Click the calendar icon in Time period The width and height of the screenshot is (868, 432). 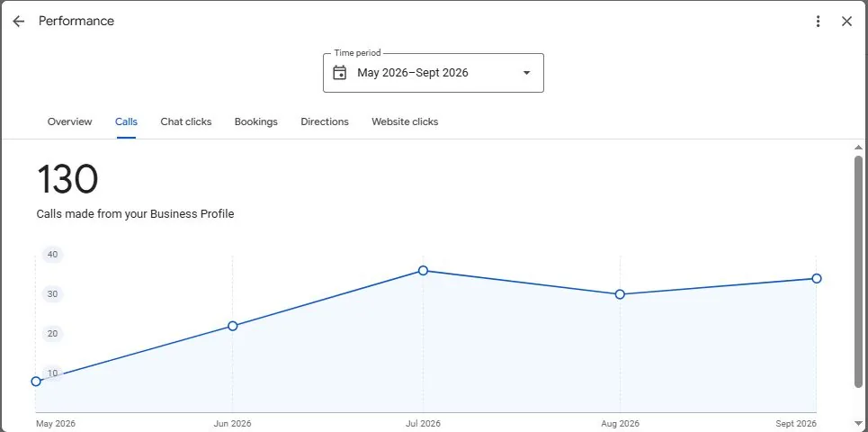pos(339,73)
